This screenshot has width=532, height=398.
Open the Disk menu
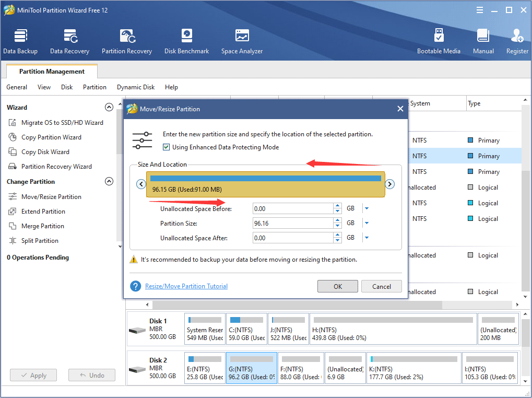point(67,87)
